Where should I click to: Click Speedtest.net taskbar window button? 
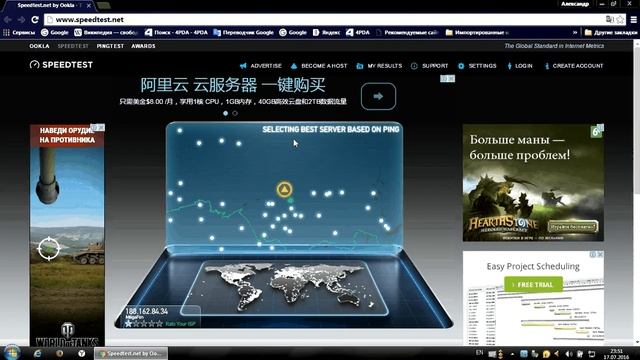[x=131, y=353]
